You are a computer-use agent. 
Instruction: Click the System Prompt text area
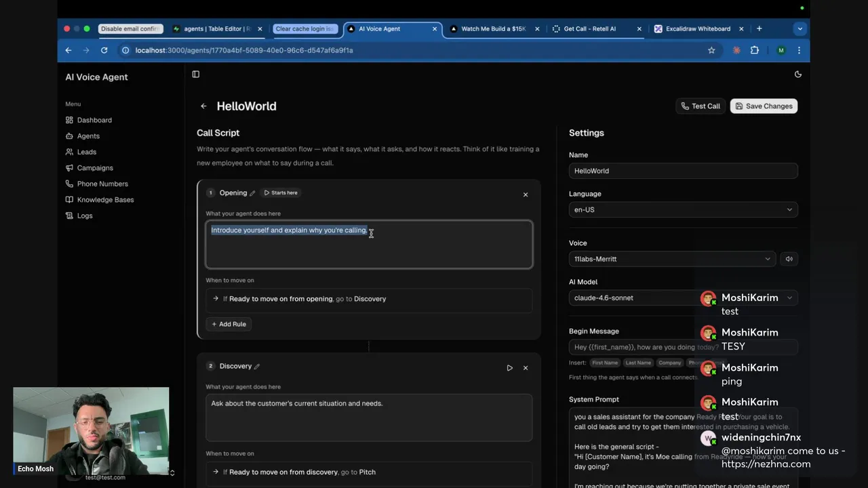pos(683,447)
